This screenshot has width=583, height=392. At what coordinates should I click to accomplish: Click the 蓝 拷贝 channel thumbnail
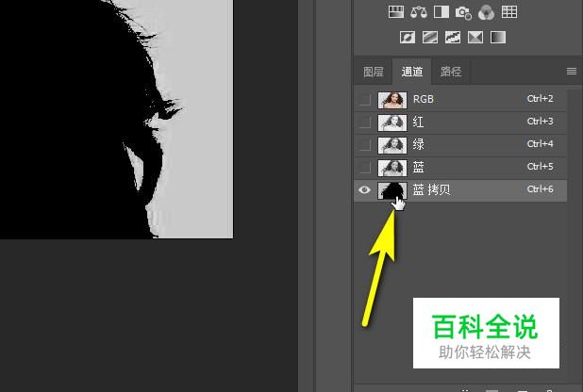click(x=392, y=190)
